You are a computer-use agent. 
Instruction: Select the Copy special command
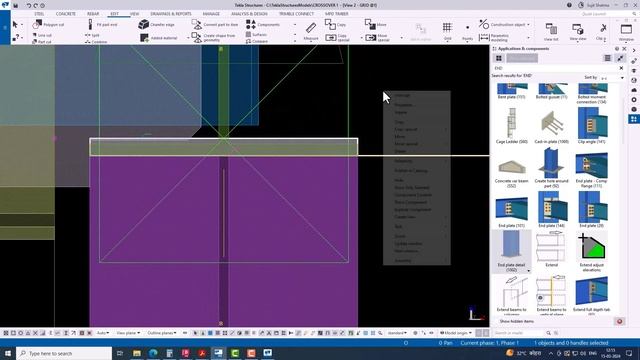[x=338, y=38]
